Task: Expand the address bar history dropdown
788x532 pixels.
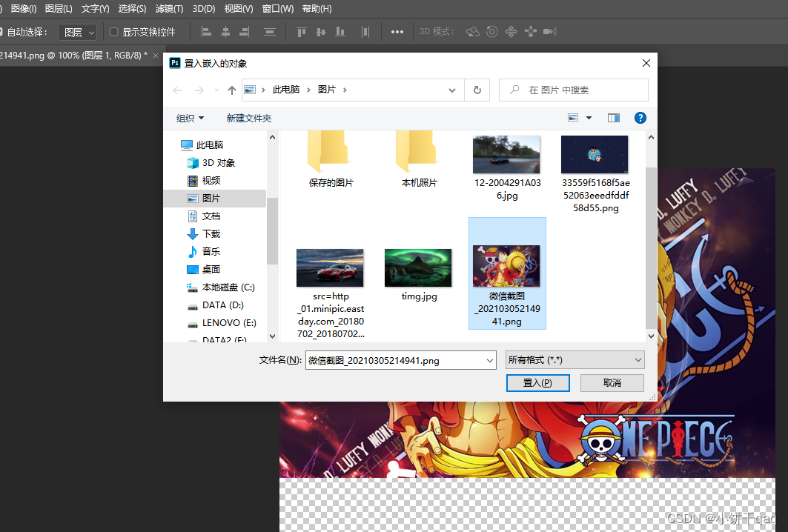Action: pyautogui.click(x=451, y=90)
